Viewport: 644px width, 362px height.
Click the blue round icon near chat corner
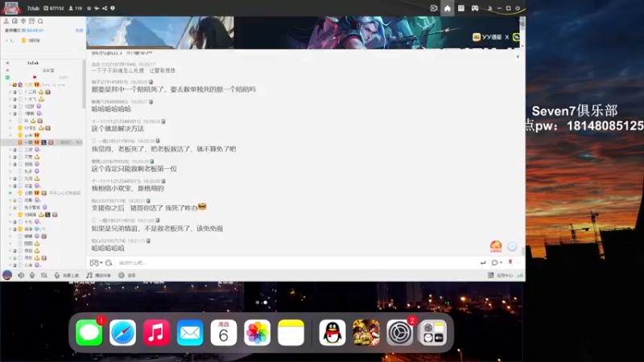(512, 246)
